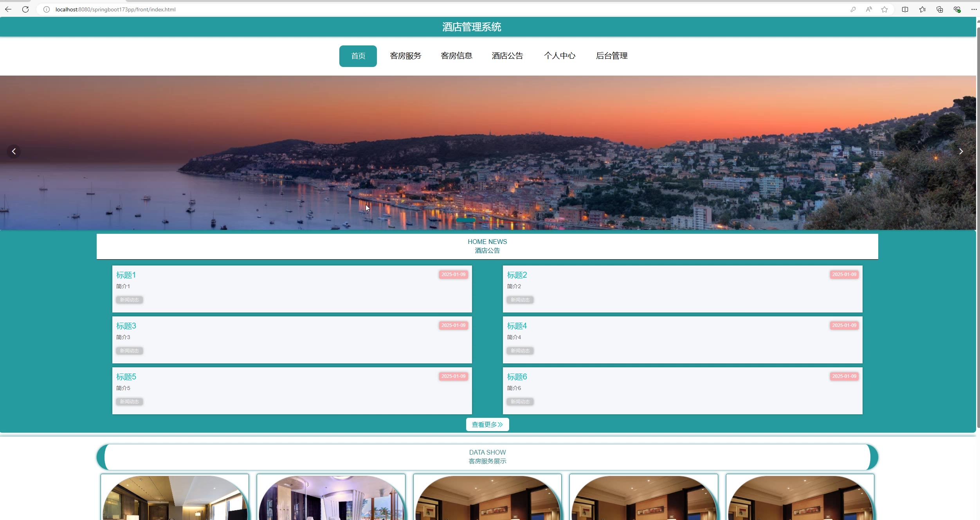Click the page vertical scrollbar
The image size is (980, 520).
pos(978,227)
